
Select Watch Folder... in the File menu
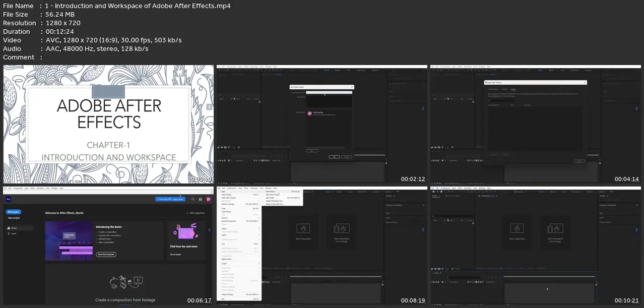tap(239, 259)
